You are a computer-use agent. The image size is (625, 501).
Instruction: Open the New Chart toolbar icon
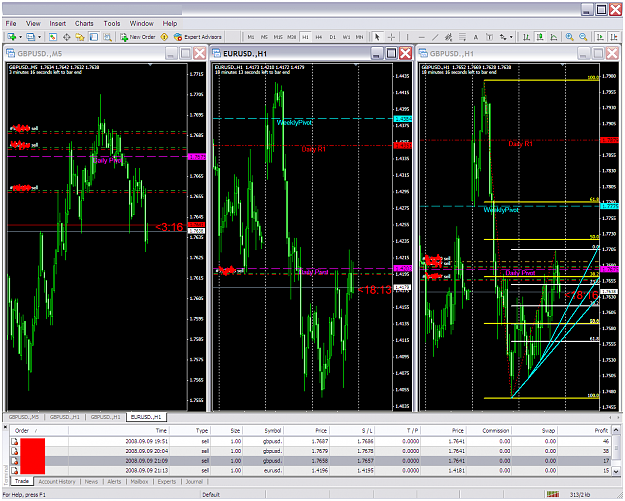click(x=12, y=37)
